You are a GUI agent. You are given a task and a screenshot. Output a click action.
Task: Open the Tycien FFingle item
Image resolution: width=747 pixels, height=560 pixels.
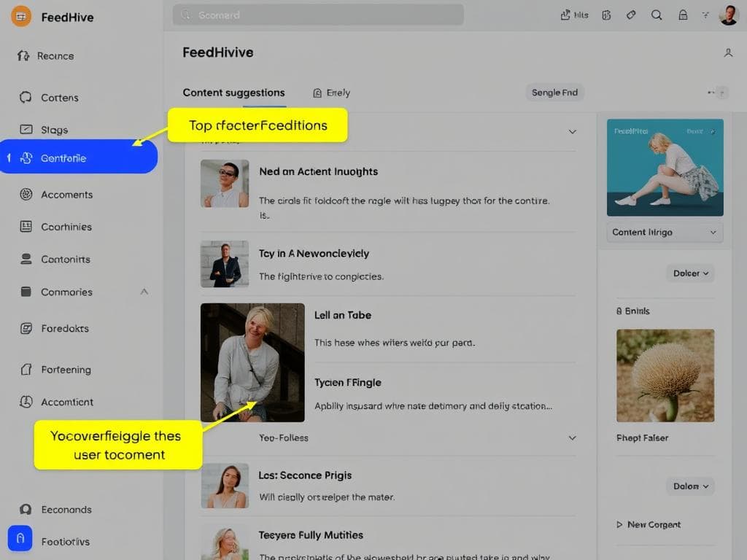[348, 382]
